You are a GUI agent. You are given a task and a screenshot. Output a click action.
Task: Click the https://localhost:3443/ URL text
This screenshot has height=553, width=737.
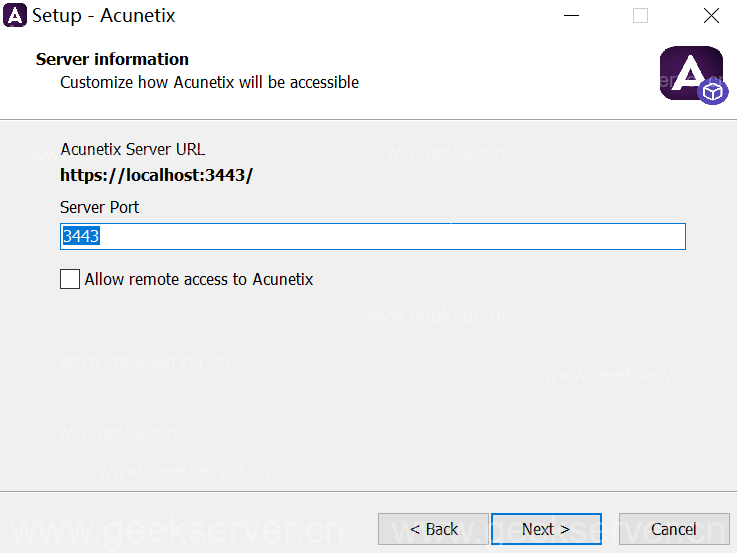pos(156,175)
